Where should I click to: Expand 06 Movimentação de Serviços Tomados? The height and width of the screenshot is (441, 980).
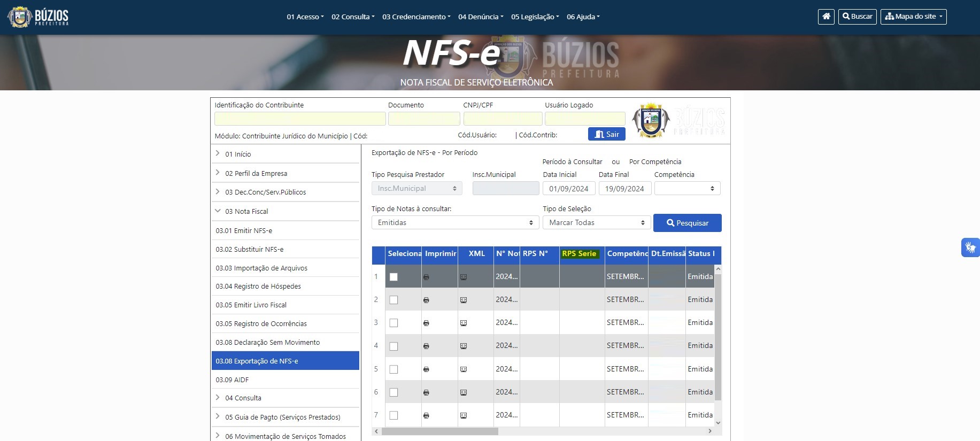point(285,436)
